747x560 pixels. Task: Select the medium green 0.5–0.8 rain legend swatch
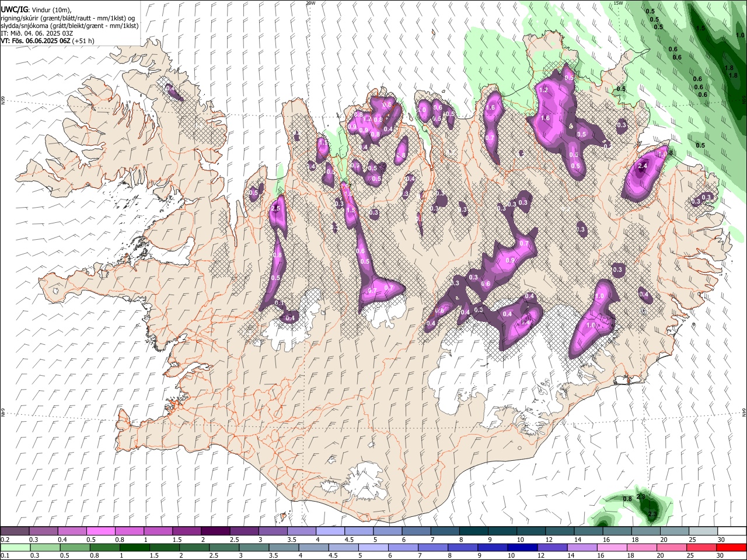[75, 547]
